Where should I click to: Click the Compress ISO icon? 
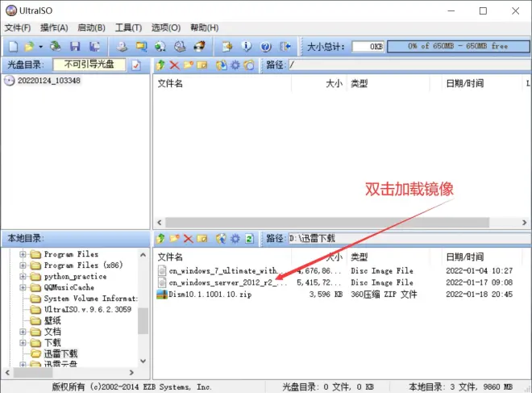click(160, 47)
